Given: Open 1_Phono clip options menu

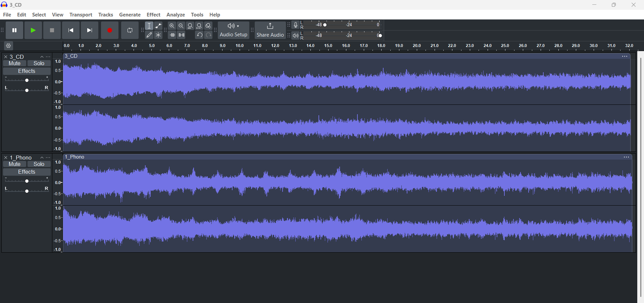Looking at the screenshot, I should coord(626,157).
